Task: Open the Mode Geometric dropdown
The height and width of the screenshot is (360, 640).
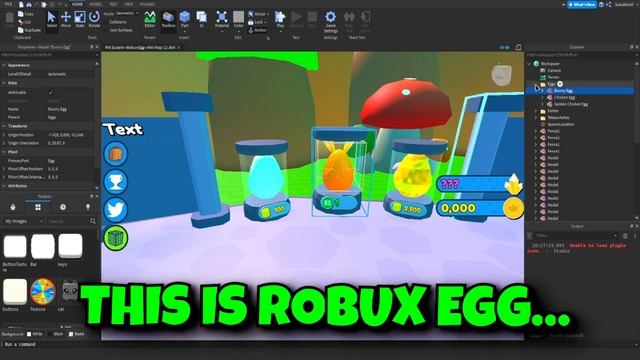Action: (x=126, y=13)
